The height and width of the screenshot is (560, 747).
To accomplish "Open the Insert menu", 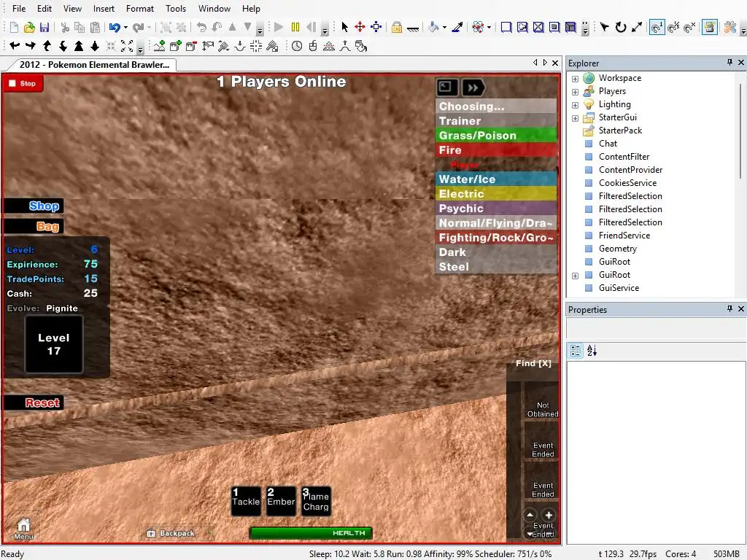I will click(104, 9).
